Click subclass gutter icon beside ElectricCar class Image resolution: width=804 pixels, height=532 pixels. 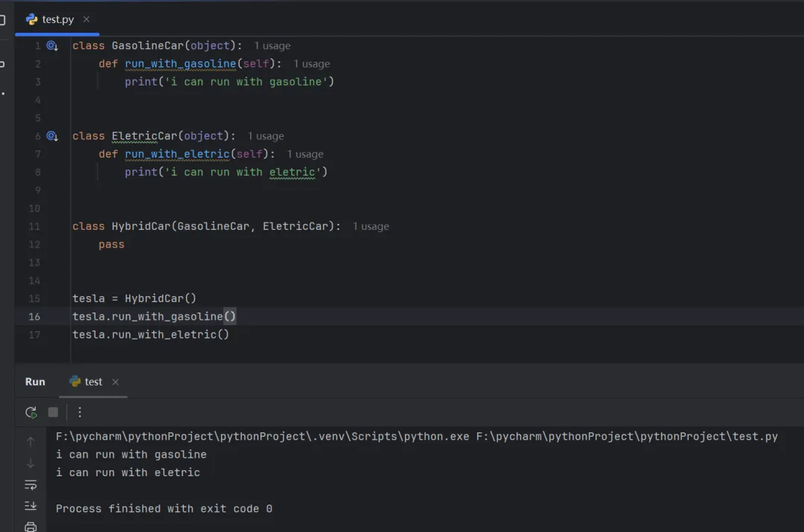52,136
